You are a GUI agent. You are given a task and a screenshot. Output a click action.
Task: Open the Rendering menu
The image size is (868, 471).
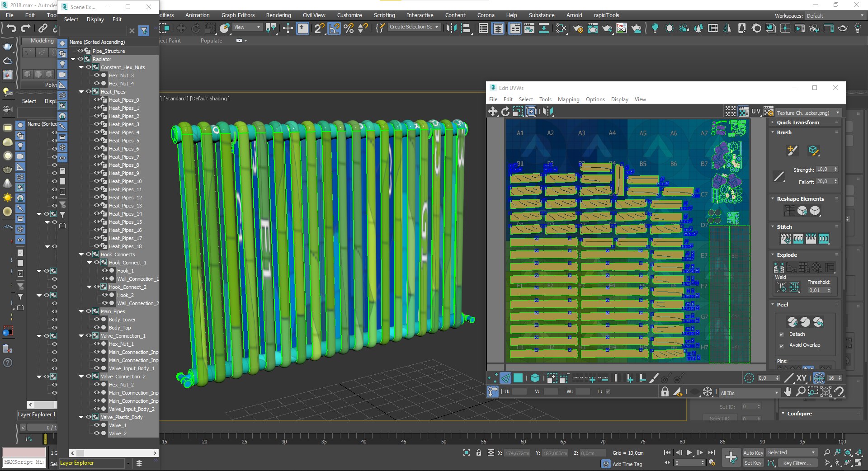tap(278, 15)
